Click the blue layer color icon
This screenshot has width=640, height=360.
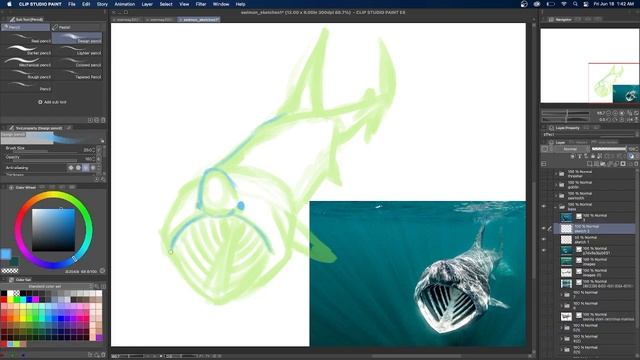click(x=631, y=156)
